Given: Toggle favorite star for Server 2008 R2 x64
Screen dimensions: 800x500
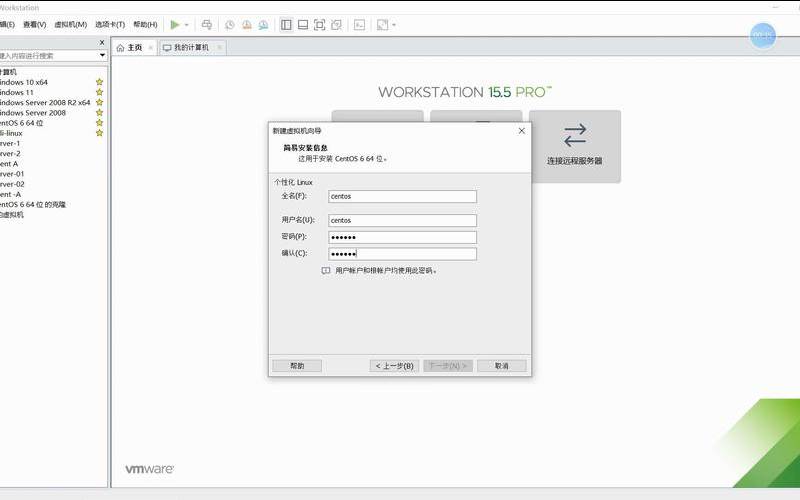Looking at the screenshot, I should tap(99, 102).
